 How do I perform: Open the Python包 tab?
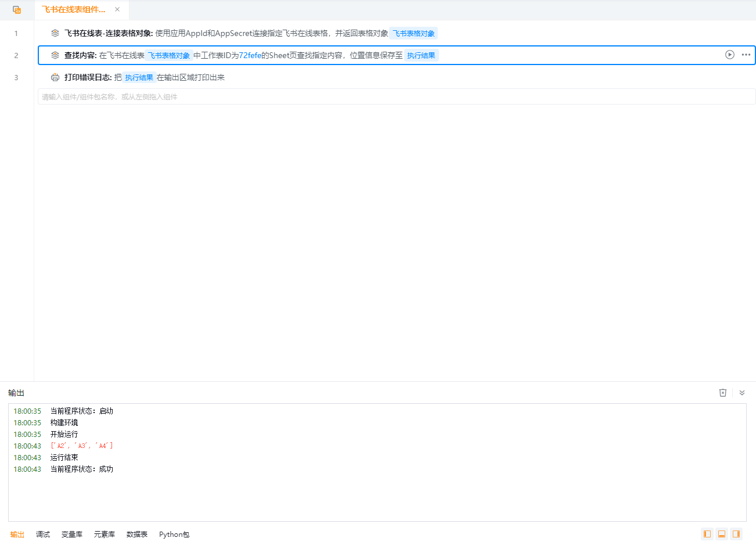pos(174,535)
